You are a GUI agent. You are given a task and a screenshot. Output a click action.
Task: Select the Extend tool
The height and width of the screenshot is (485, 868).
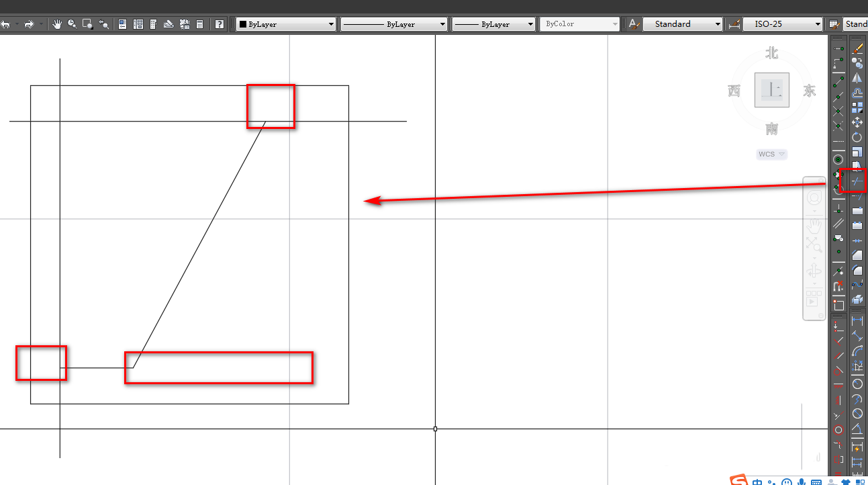coord(857,196)
